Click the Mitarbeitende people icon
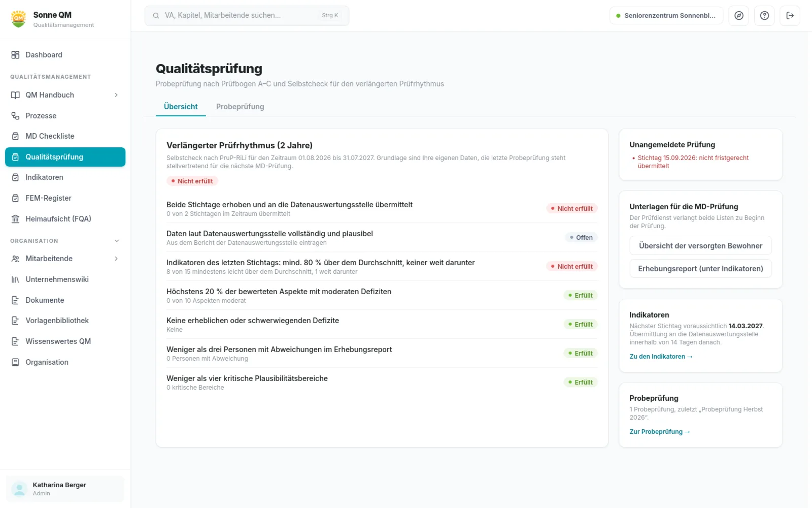Screen dimensions: 812x508 [15, 259]
